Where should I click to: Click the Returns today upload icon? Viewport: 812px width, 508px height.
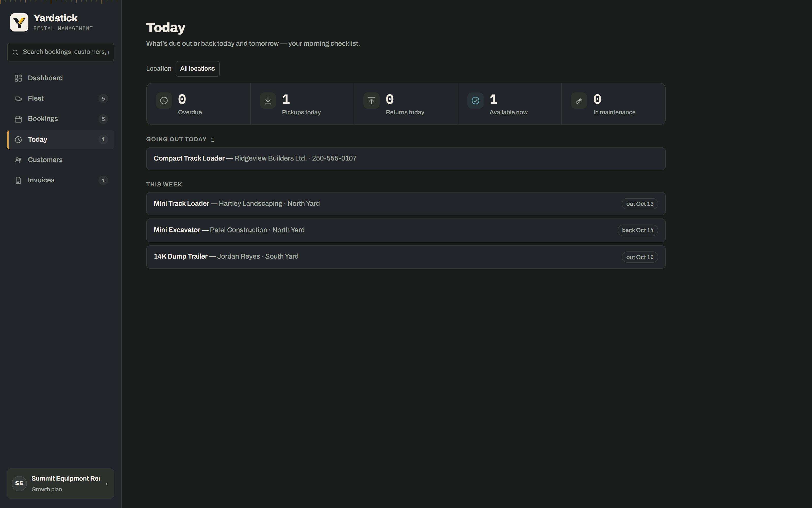371,101
